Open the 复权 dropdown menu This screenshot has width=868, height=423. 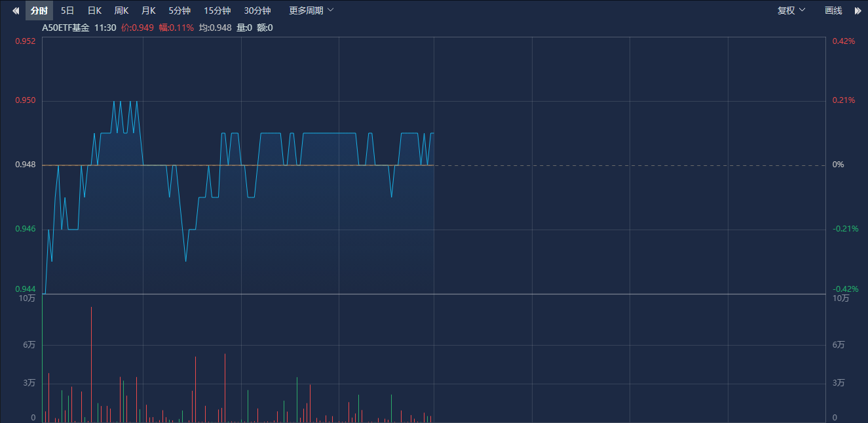[791, 10]
